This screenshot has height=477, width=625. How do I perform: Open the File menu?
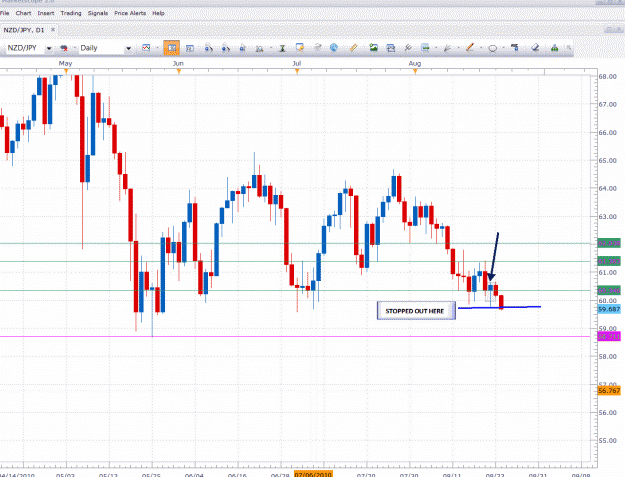4,13
